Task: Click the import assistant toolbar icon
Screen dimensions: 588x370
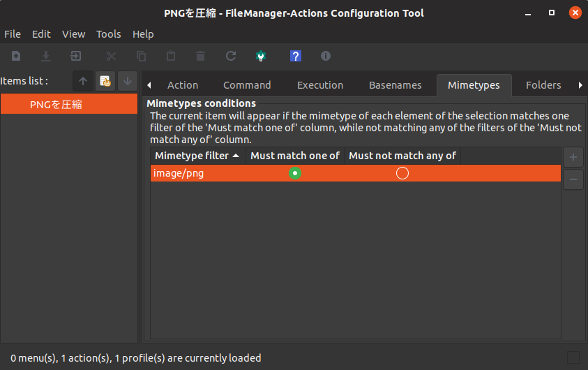Action: [76, 56]
